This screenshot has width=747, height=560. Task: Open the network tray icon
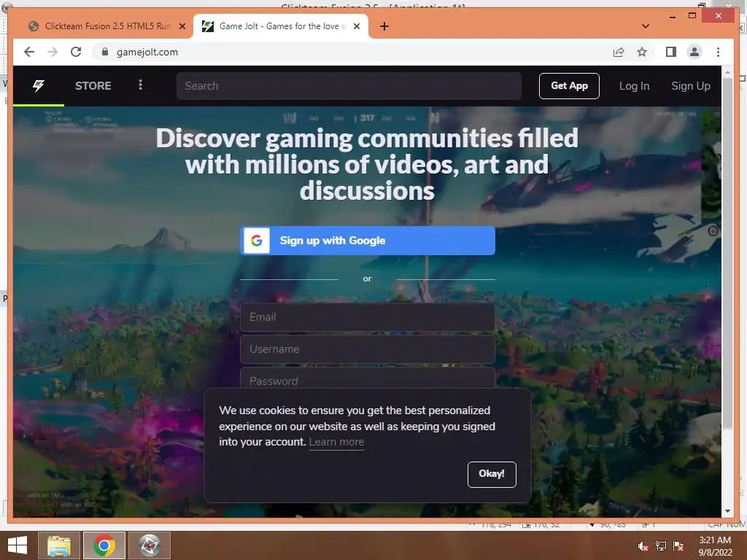[661, 546]
